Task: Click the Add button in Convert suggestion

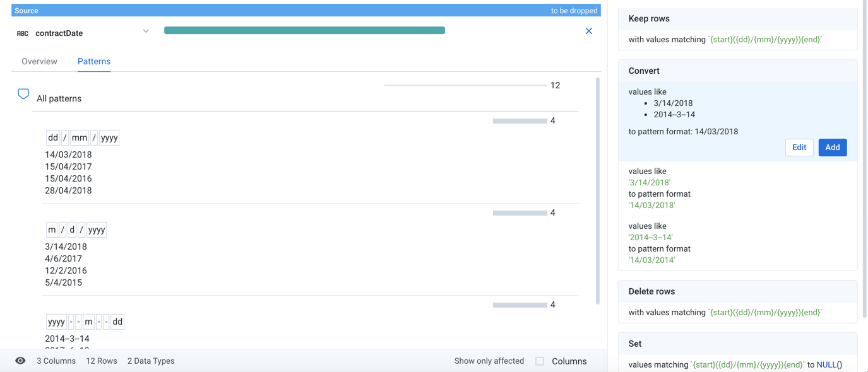Action: 832,148
